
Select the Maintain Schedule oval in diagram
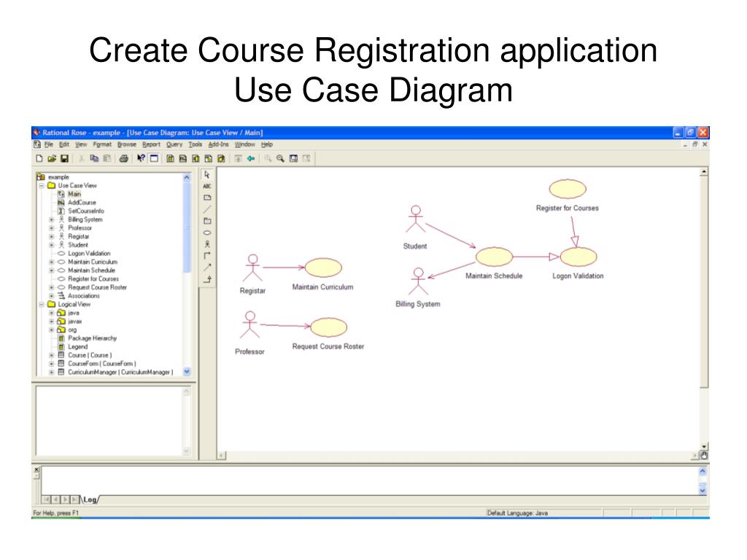pyautogui.click(x=494, y=257)
